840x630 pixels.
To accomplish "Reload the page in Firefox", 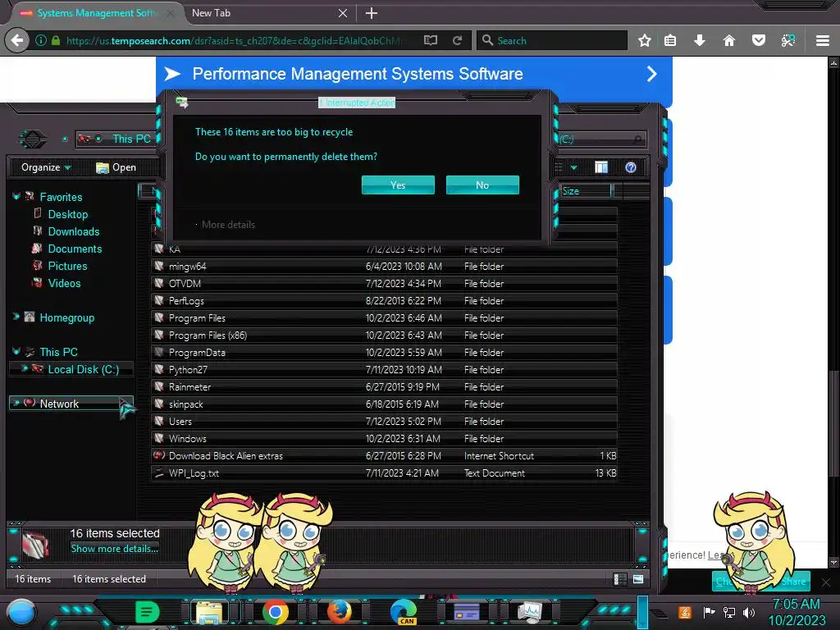I will 457,40.
